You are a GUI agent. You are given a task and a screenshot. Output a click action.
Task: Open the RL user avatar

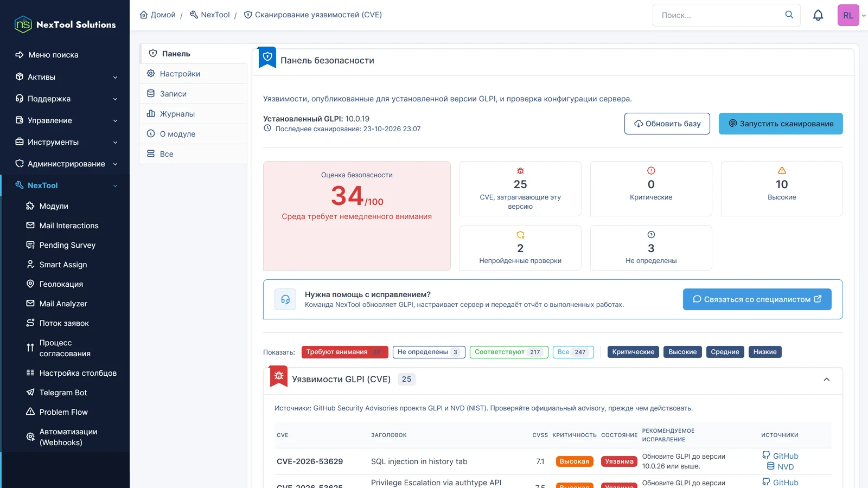[x=848, y=15]
